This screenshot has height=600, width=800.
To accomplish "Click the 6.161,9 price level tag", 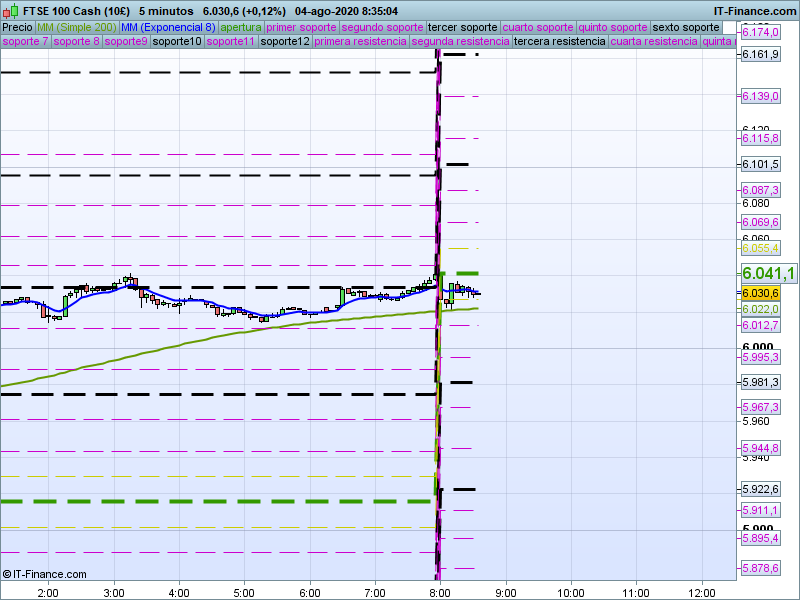I will [x=760, y=54].
